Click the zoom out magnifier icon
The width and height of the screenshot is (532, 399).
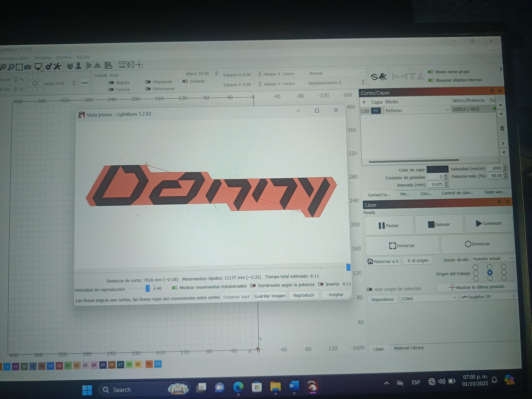(11, 67)
